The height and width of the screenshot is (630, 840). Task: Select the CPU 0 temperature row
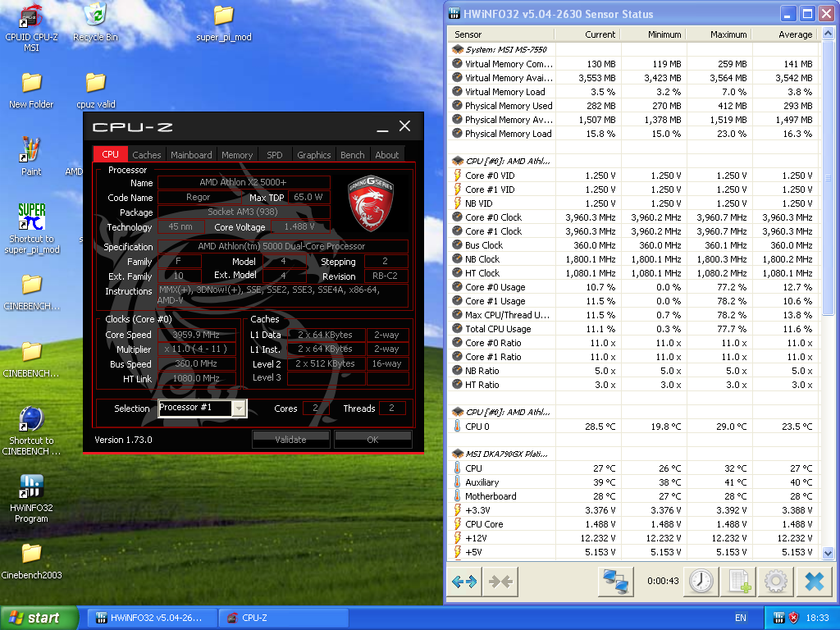pyautogui.click(x=634, y=427)
